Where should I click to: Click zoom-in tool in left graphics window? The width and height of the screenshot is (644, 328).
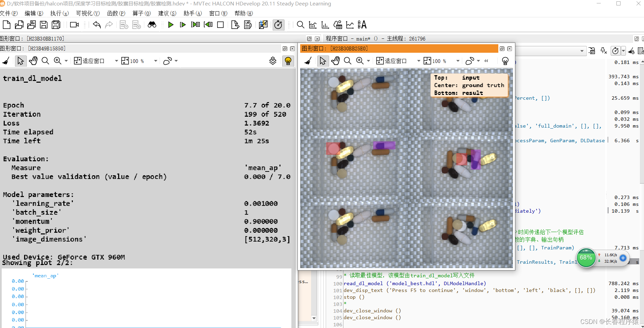click(x=58, y=61)
